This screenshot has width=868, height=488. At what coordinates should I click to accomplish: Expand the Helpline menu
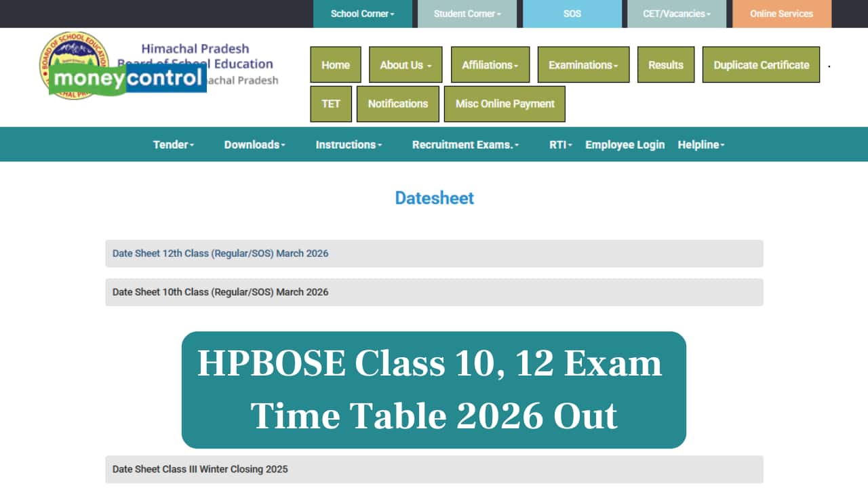tap(701, 144)
